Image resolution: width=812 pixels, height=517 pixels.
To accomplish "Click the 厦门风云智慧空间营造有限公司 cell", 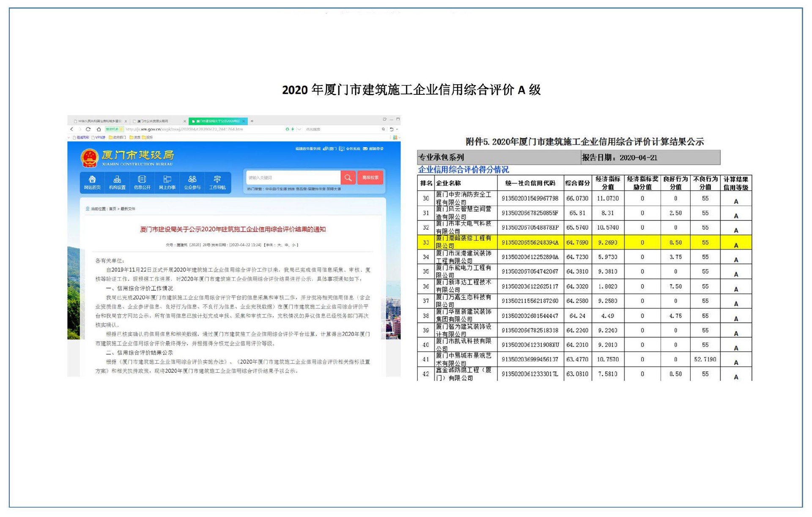I will pos(466,213).
